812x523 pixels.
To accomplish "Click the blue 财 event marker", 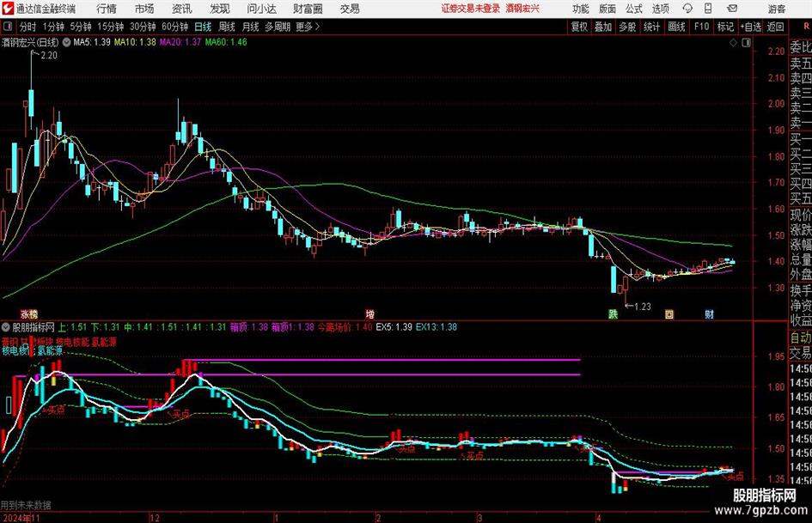I will point(710,314).
